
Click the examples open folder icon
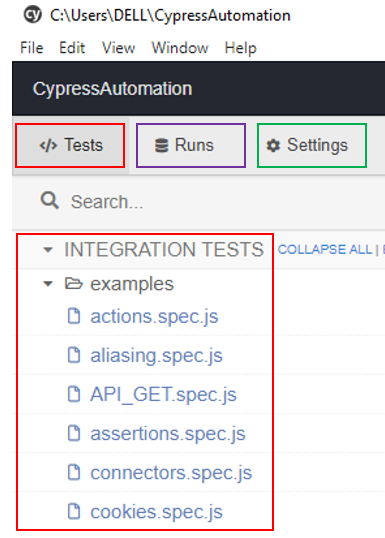click(74, 284)
